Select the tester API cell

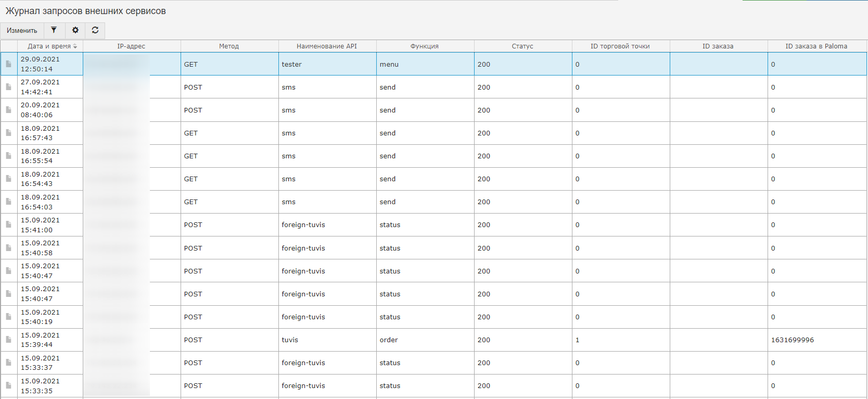click(291, 65)
